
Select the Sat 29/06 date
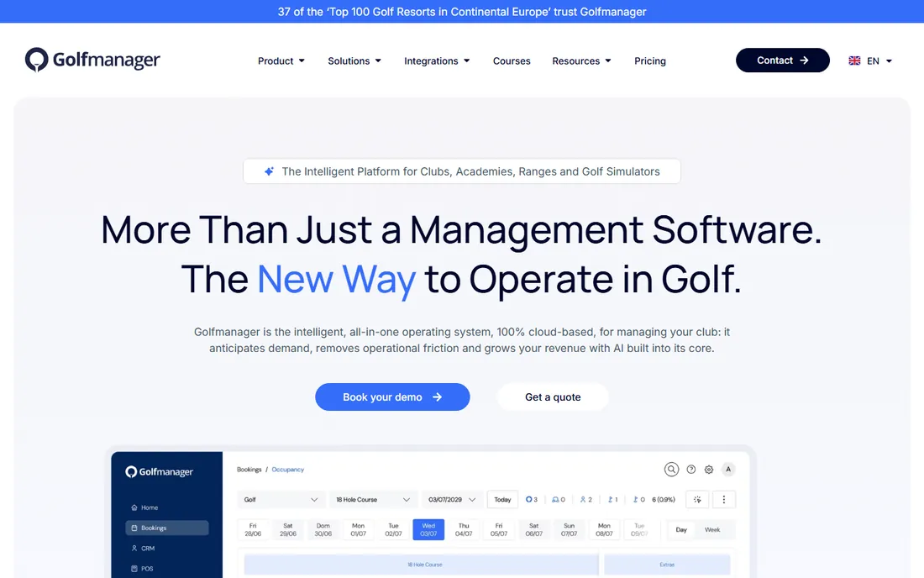pos(287,529)
